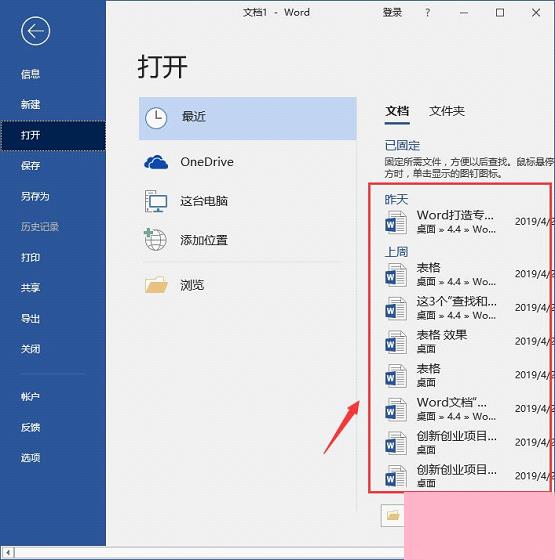Click 登录 to sign in

click(x=392, y=12)
